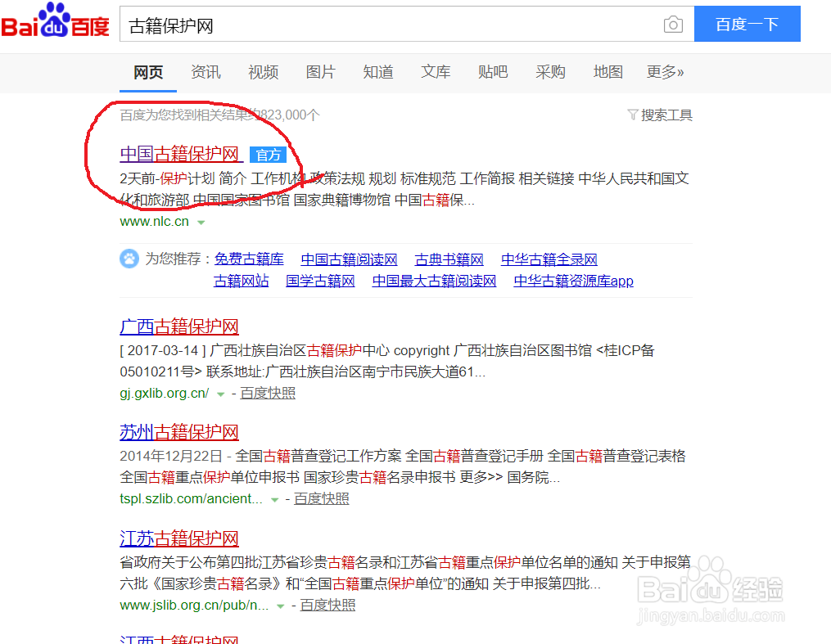Click the tspl.szlib.com/ancient... URL
Image resolution: width=831 pixels, height=644 pixels.
coord(192,499)
